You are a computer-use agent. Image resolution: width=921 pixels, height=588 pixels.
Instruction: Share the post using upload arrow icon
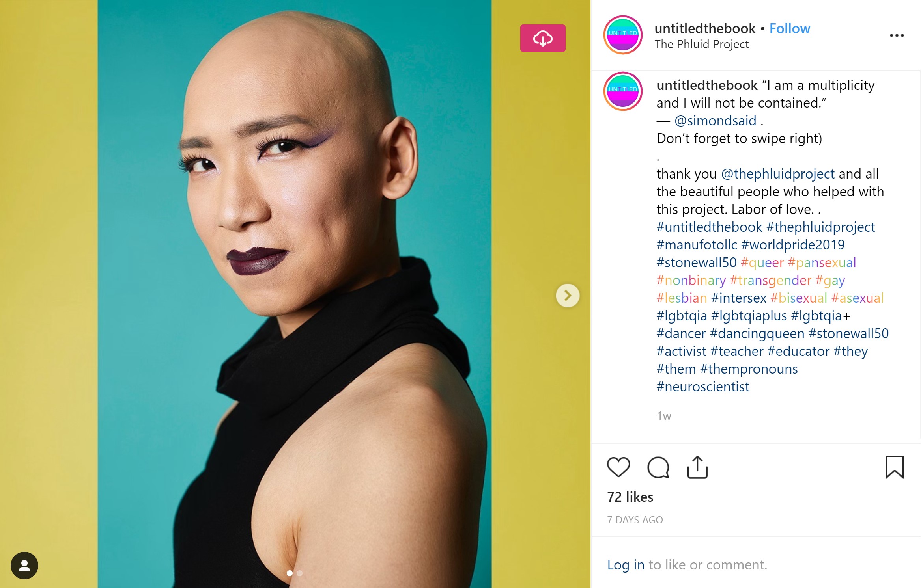point(697,467)
